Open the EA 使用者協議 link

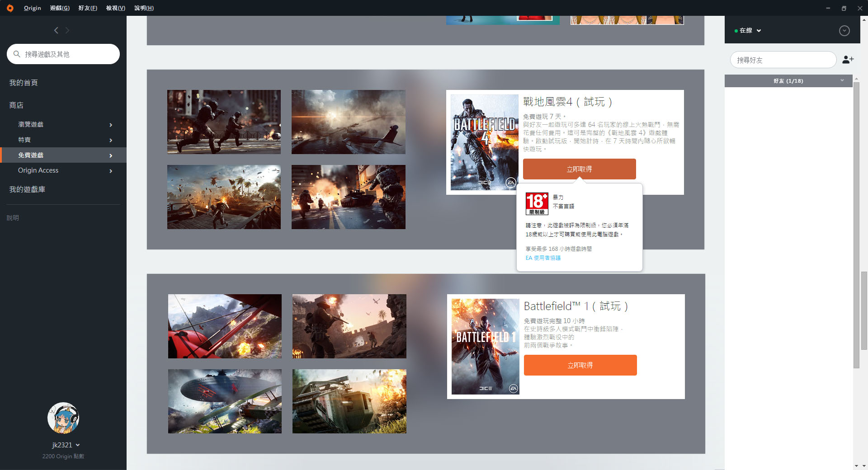543,258
